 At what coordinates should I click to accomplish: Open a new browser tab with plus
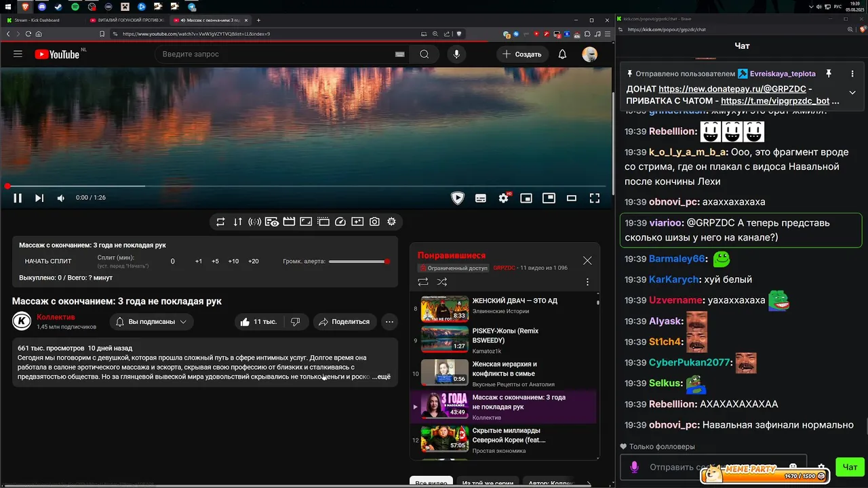(258, 20)
